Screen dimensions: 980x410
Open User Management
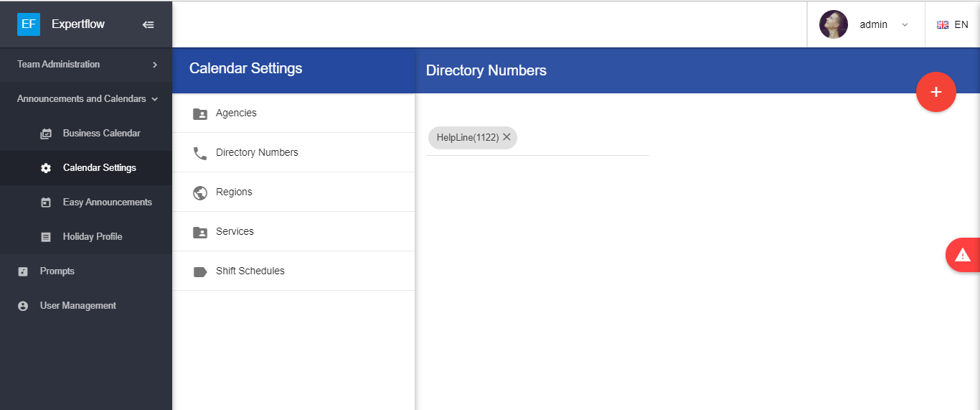click(x=77, y=306)
